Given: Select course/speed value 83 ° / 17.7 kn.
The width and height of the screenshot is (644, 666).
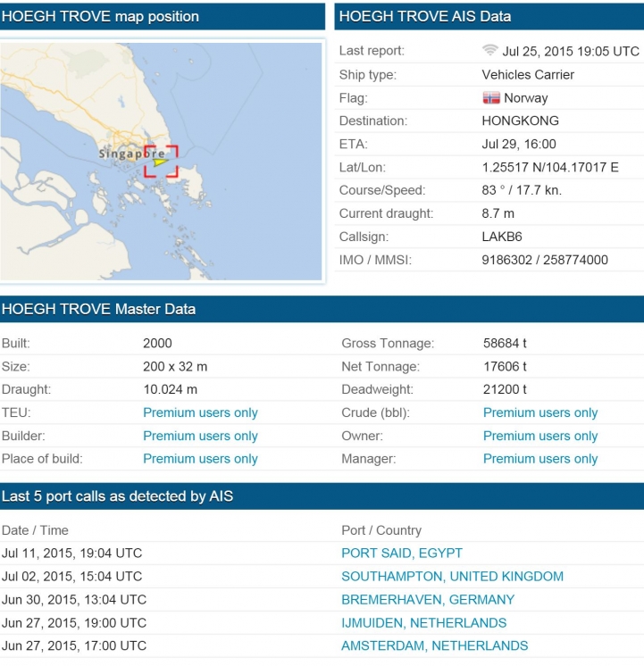Looking at the screenshot, I should (x=522, y=190).
